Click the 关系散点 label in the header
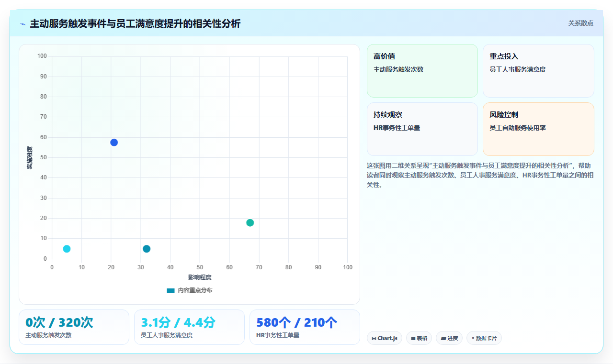The width and height of the screenshot is (613, 364). point(580,23)
